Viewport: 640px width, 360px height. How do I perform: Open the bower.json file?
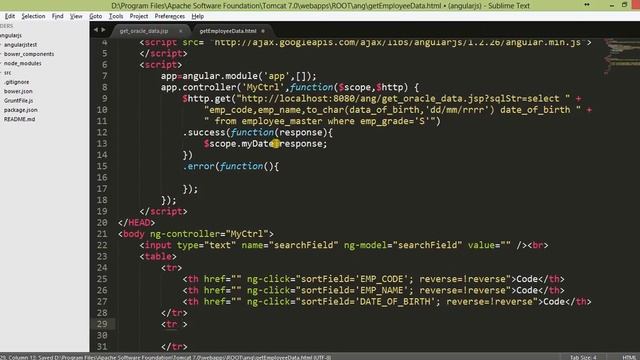click(18, 91)
